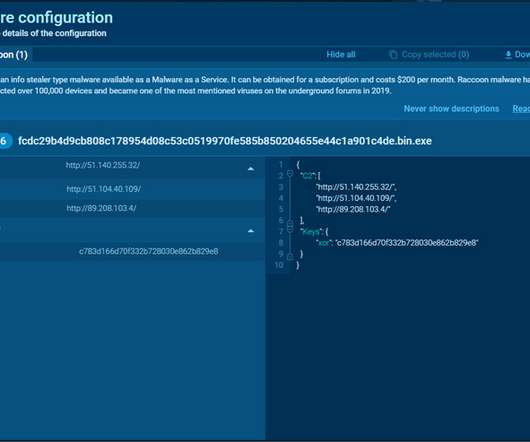530x442 pixels.
Task: Click the "C2" key in JSON view
Action: click(x=308, y=176)
